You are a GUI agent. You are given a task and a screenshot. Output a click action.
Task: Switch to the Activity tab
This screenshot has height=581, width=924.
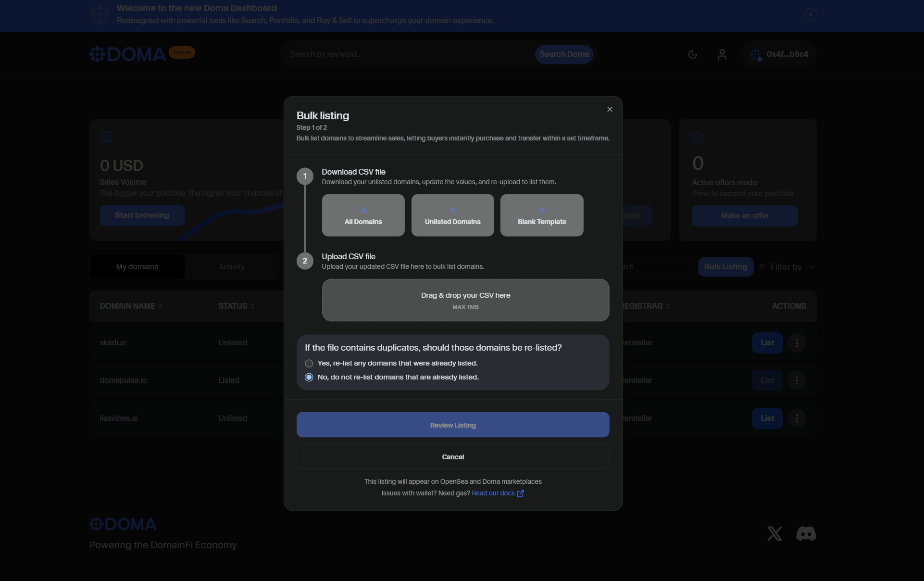tap(232, 267)
